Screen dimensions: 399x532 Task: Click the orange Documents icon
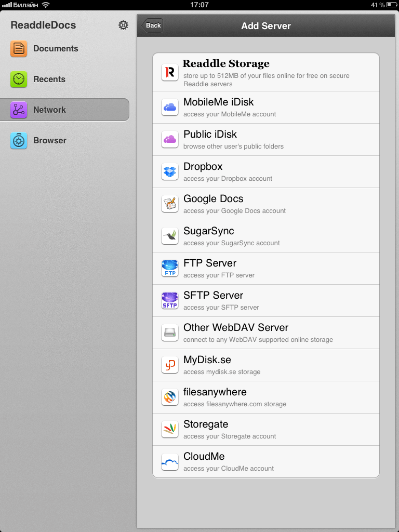tap(19, 48)
